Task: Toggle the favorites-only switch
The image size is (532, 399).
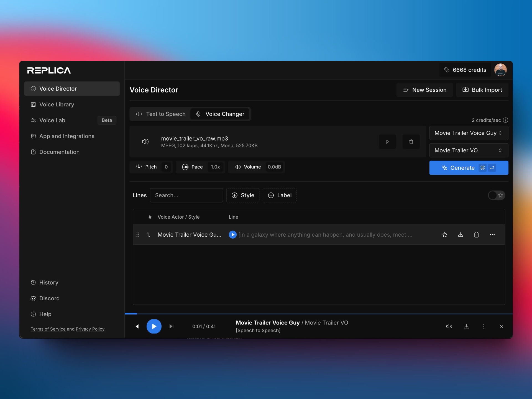Action: click(496, 195)
